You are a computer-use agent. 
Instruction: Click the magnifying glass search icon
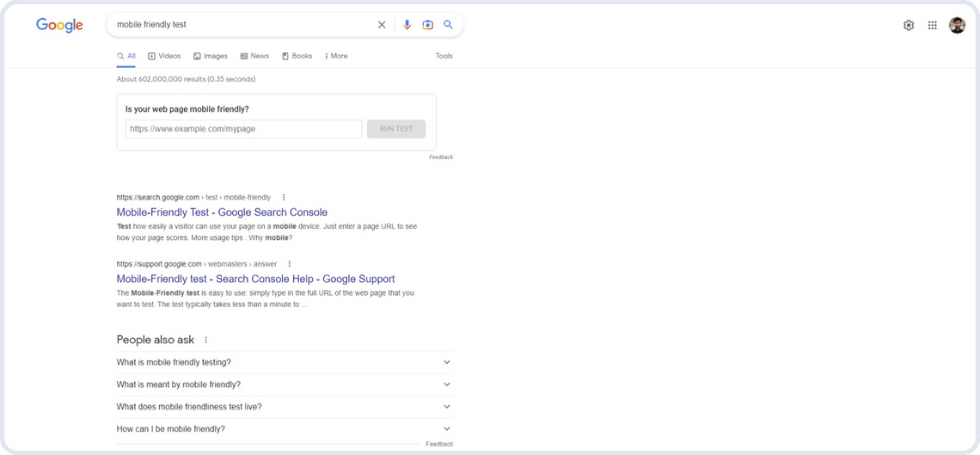(448, 25)
